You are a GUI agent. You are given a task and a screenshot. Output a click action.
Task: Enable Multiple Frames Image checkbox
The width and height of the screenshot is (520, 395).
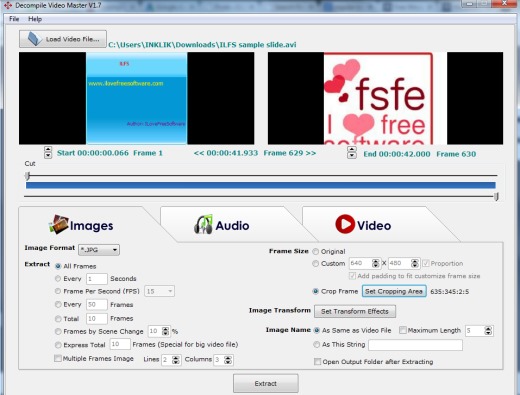pyautogui.click(x=58, y=358)
